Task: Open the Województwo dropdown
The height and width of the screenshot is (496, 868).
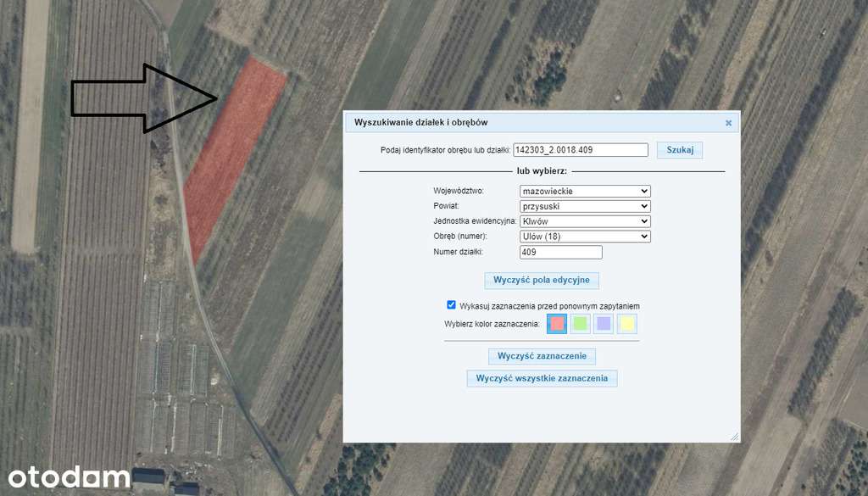Action: click(x=585, y=191)
